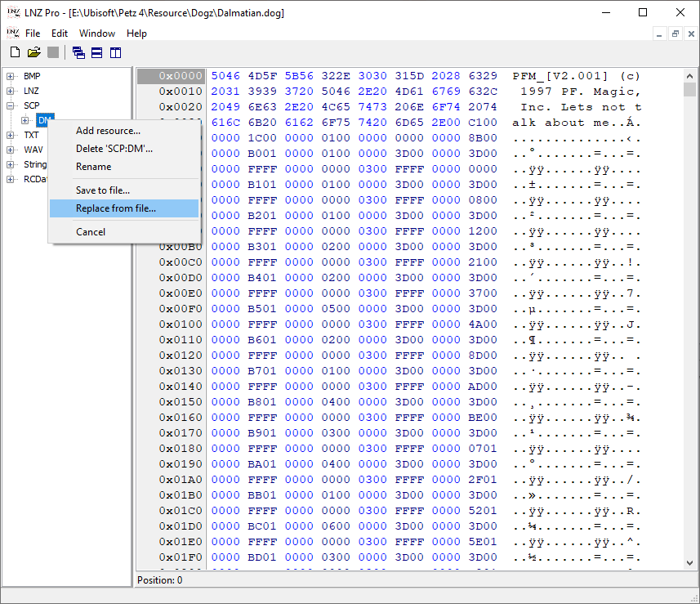Click the LNZ icon in menu bar
The image size is (700, 604).
[12, 34]
